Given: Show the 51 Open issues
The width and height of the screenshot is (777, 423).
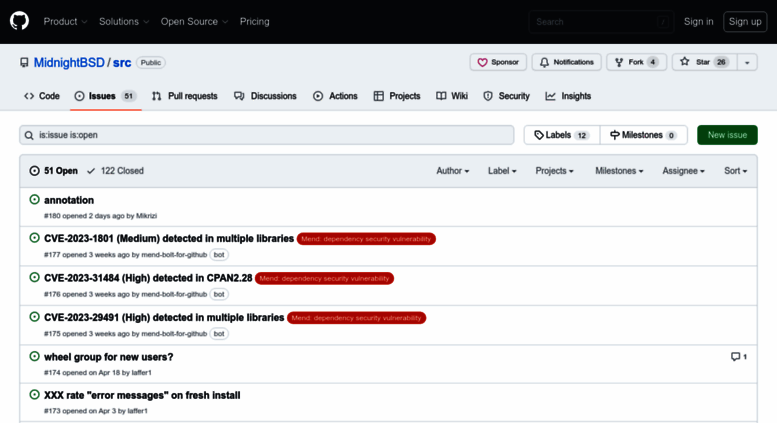Looking at the screenshot, I should tap(54, 171).
